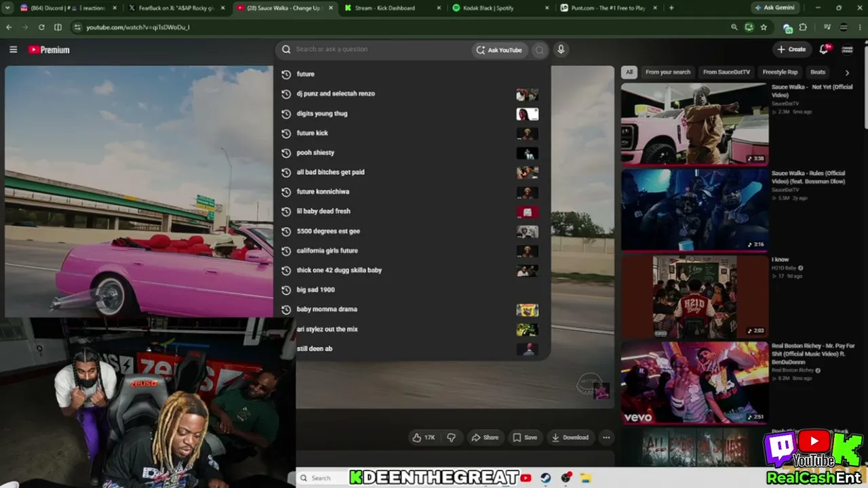Switch to the FearBuck on X tab
This screenshot has height=488, width=868.
click(175, 8)
